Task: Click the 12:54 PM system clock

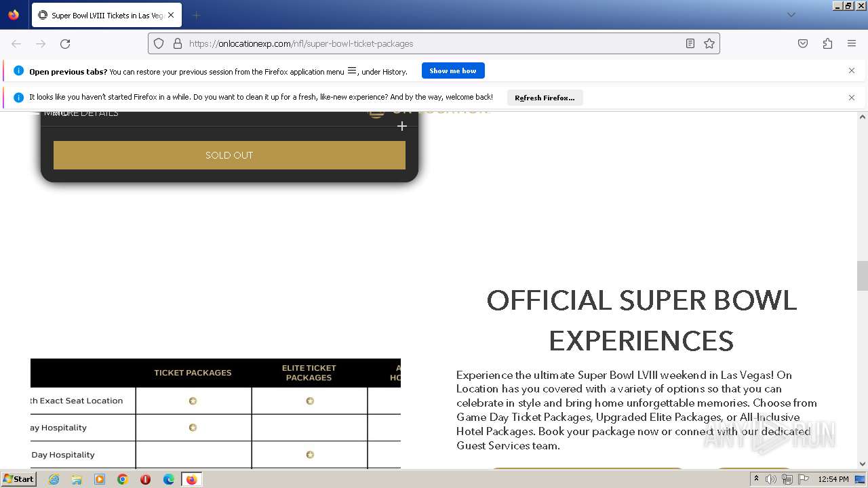Action: 833,479
